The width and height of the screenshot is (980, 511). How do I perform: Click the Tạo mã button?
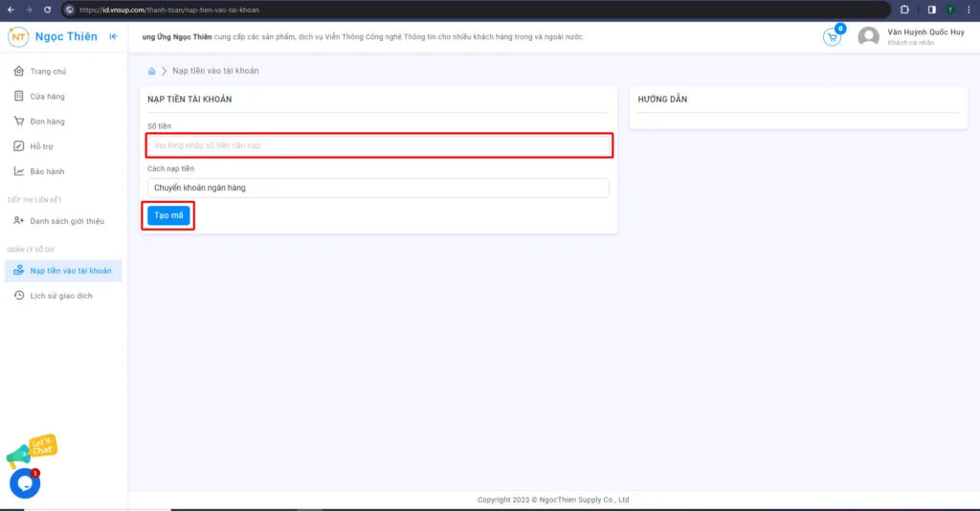coord(168,216)
